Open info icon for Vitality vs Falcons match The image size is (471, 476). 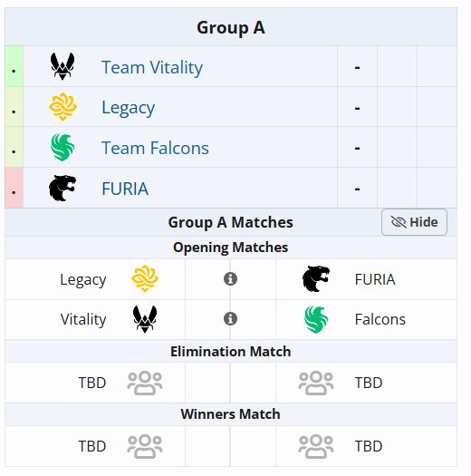pyautogui.click(x=230, y=319)
